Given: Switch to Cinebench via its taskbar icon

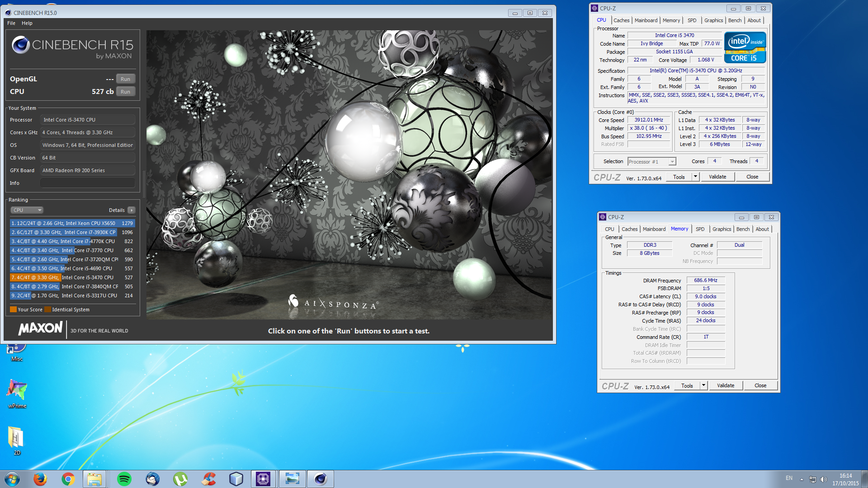Looking at the screenshot, I should pyautogui.click(x=321, y=479).
